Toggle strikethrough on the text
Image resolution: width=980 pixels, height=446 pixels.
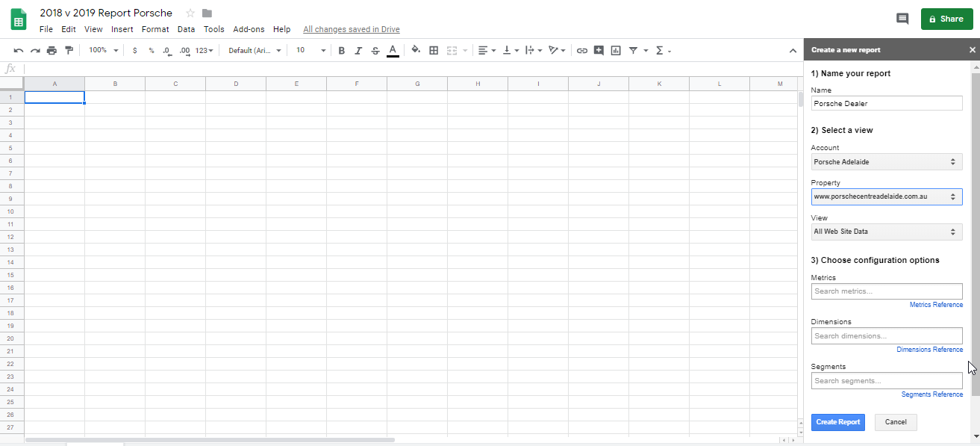pyautogui.click(x=375, y=50)
